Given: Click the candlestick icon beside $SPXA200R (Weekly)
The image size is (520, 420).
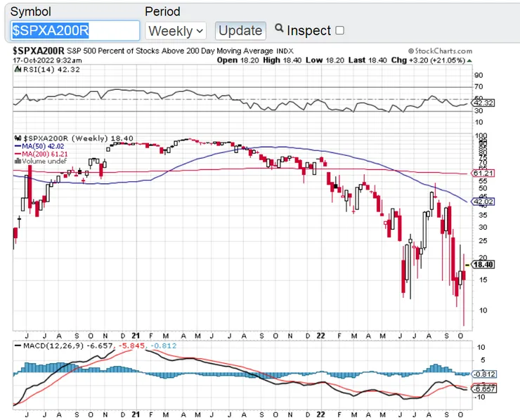Looking at the screenshot, I should click(x=18, y=138).
